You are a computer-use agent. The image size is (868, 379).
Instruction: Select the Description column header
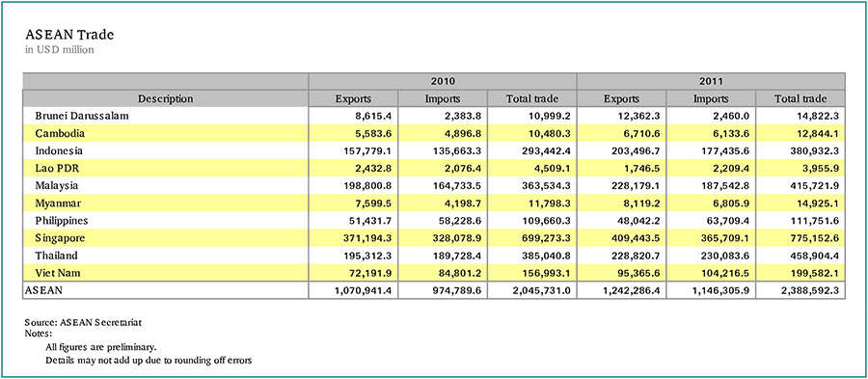pyautogui.click(x=166, y=99)
